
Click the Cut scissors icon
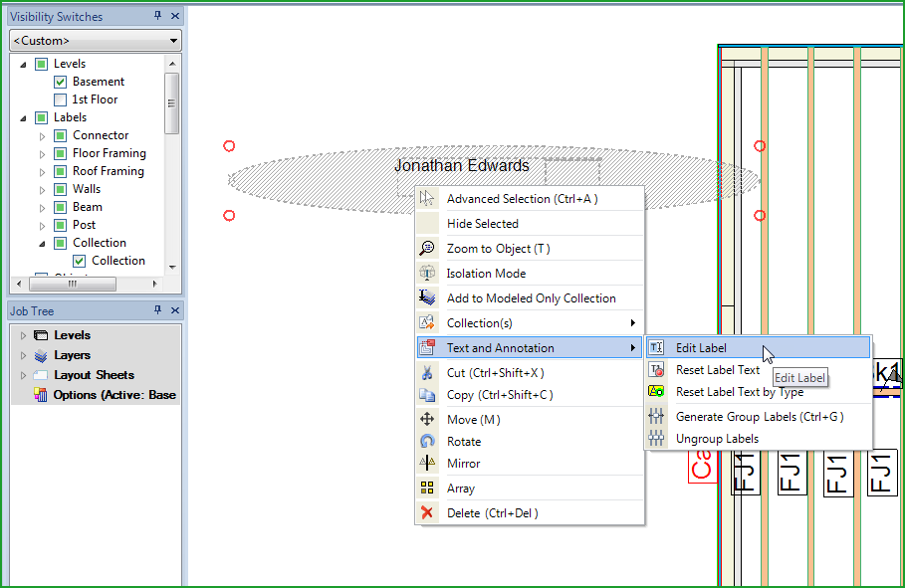[x=427, y=373]
